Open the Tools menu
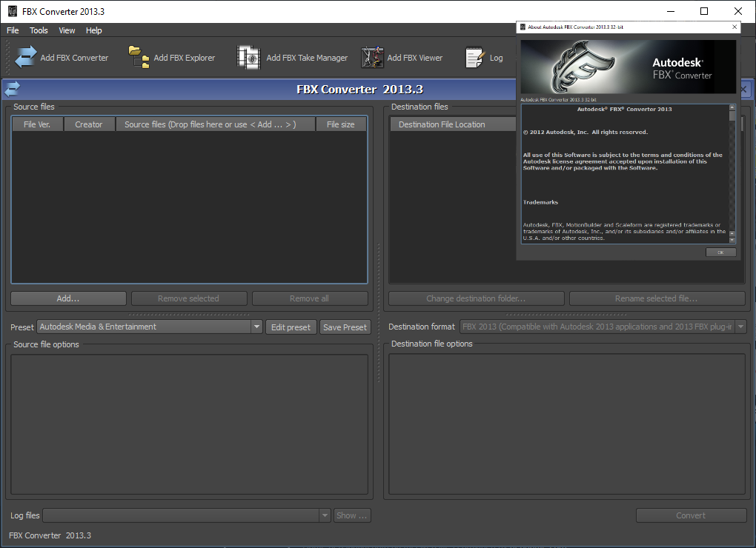The width and height of the screenshot is (756, 548). click(x=39, y=30)
